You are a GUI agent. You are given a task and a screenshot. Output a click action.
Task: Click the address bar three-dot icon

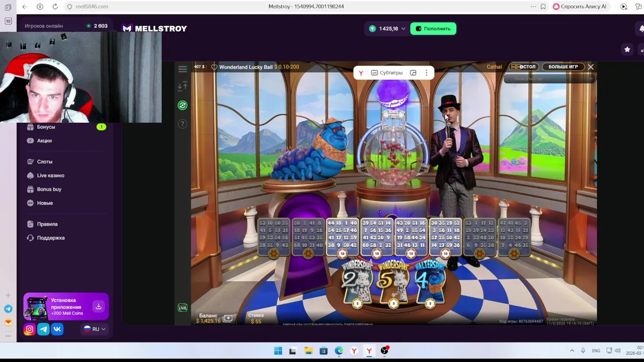point(533,7)
